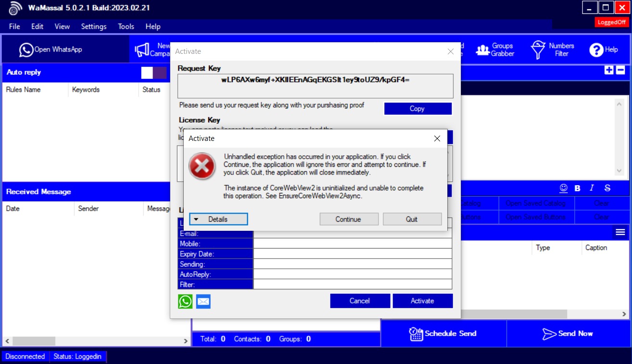Viewport: 632px width, 364px height.
Task: Close the inner Activate error dialog
Action: pos(437,138)
